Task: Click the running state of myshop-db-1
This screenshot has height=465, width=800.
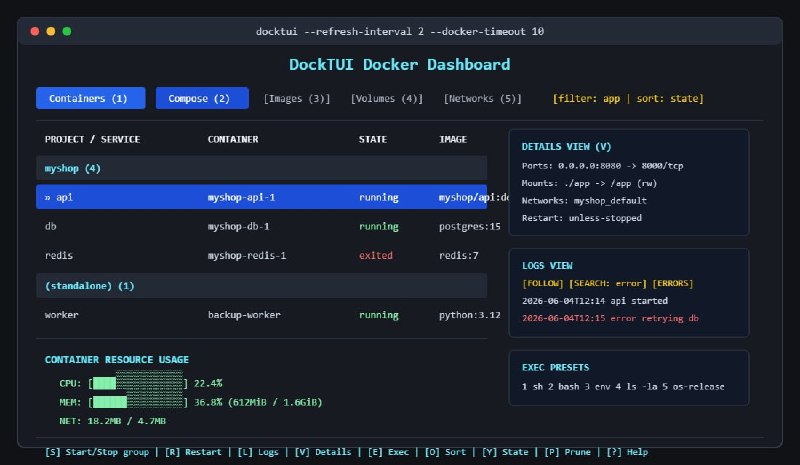Action: tap(379, 227)
